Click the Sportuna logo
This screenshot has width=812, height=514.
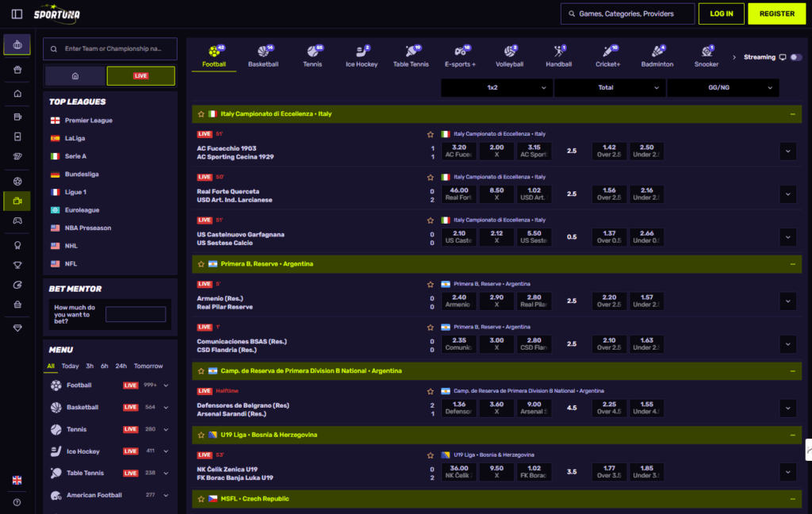coord(56,13)
